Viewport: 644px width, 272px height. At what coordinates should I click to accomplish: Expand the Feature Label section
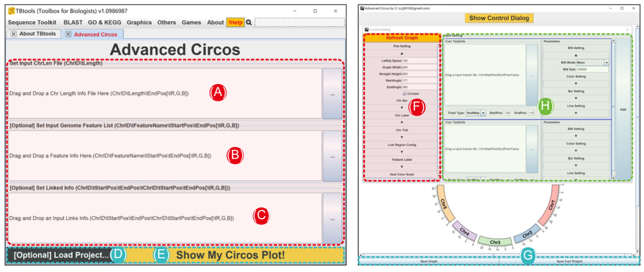point(402,166)
